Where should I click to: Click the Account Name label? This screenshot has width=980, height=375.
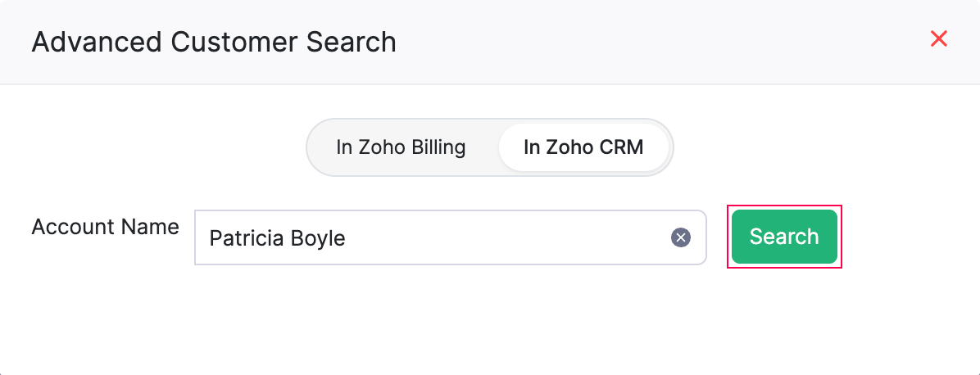(105, 227)
